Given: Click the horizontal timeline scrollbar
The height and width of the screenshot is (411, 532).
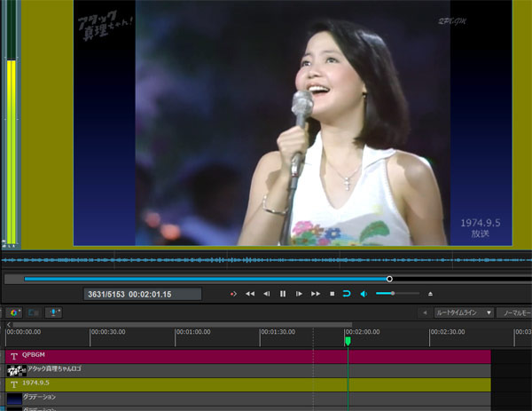Looking at the screenshot, I should point(183,325).
